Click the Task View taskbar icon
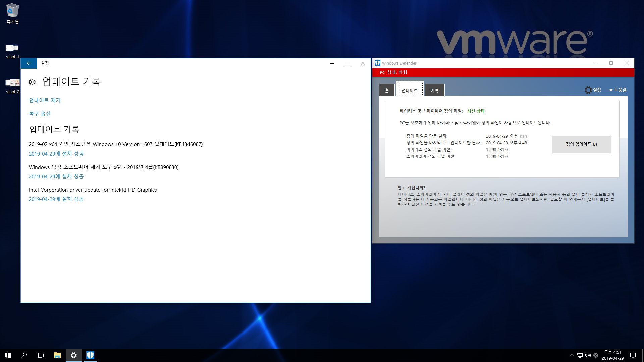The image size is (644, 362). pyautogui.click(x=40, y=355)
